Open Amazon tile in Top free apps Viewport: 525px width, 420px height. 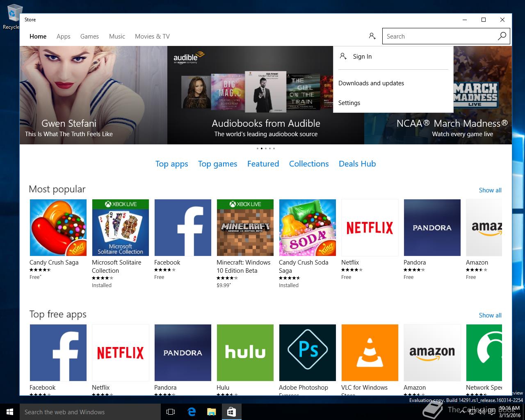click(x=432, y=353)
